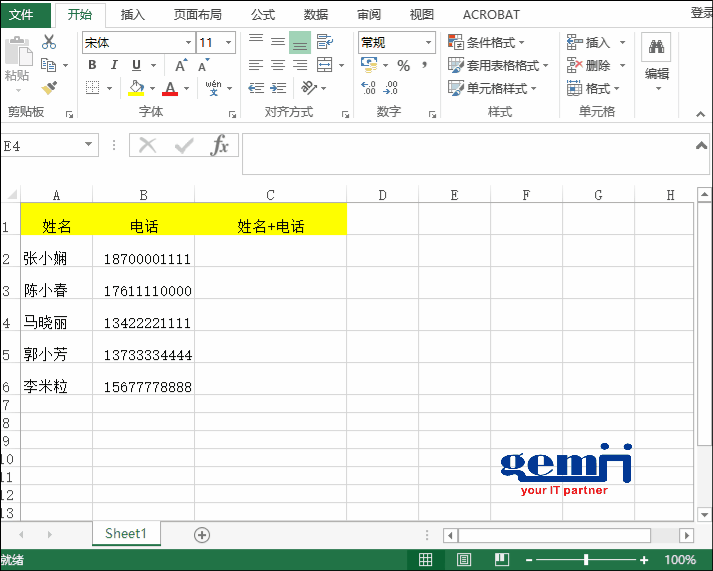Apply percent style

(403, 65)
